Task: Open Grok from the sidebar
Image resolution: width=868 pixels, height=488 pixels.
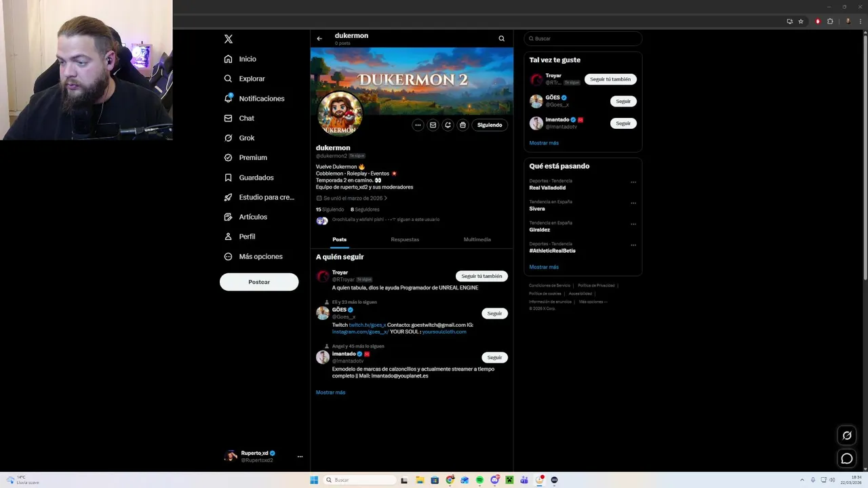Action: (239, 138)
